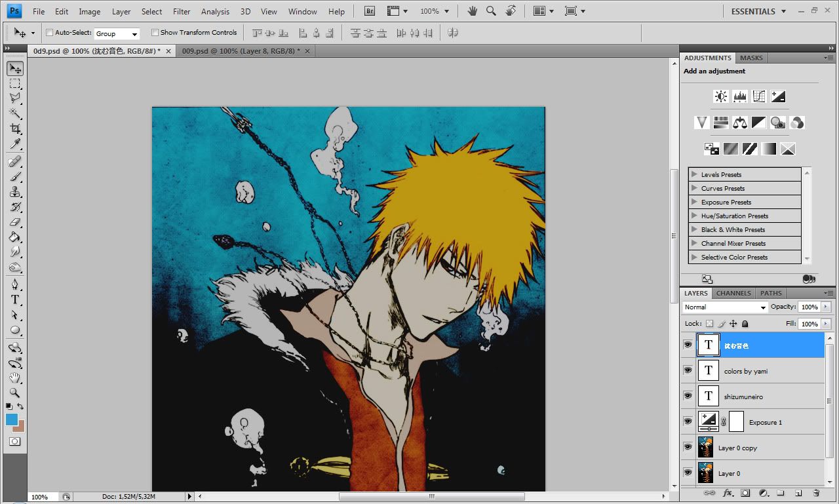Select the 'colors by yami' layer
The height and width of the screenshot is (504, 839).
tap(759, 371)
